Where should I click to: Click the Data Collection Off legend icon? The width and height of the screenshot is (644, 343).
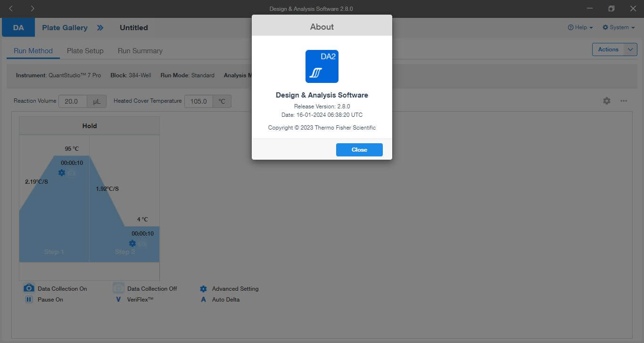pyautogui.click(x=118, y=288)
